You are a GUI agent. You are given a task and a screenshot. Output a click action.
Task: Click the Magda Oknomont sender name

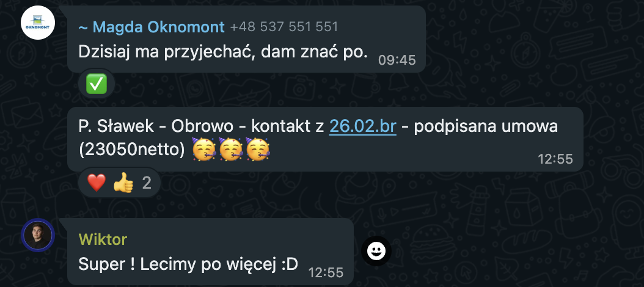(152, 27)
